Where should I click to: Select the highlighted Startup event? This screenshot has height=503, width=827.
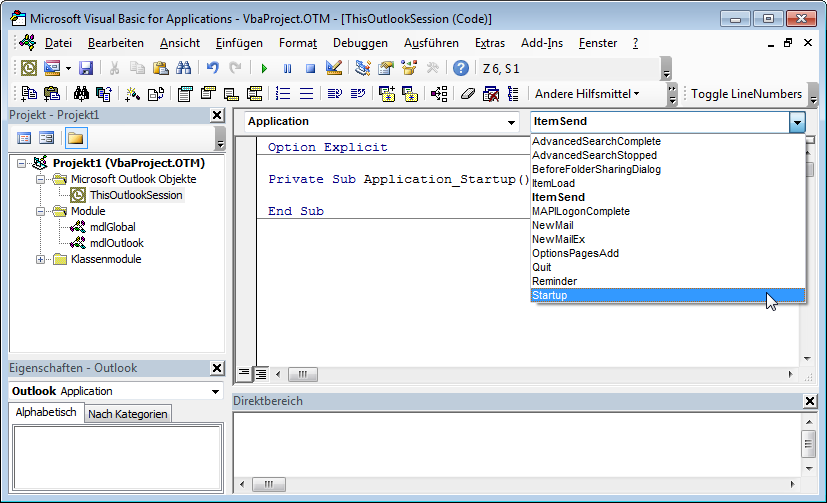pyautogui.click(x=668, y=295)
